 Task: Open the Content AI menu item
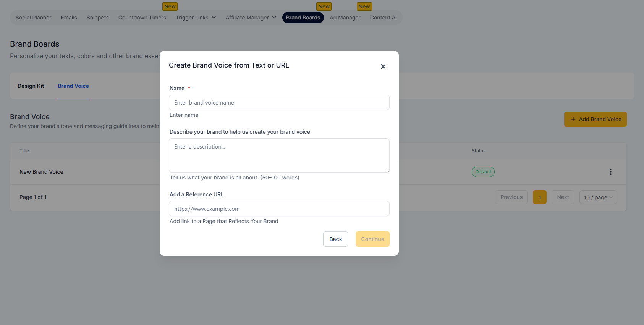[383, 18]
